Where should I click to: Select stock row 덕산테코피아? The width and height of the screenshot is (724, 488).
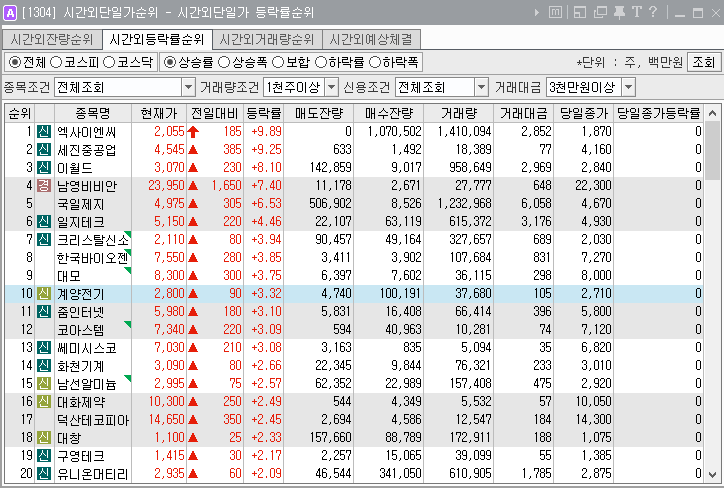click(x=354, y=420)
